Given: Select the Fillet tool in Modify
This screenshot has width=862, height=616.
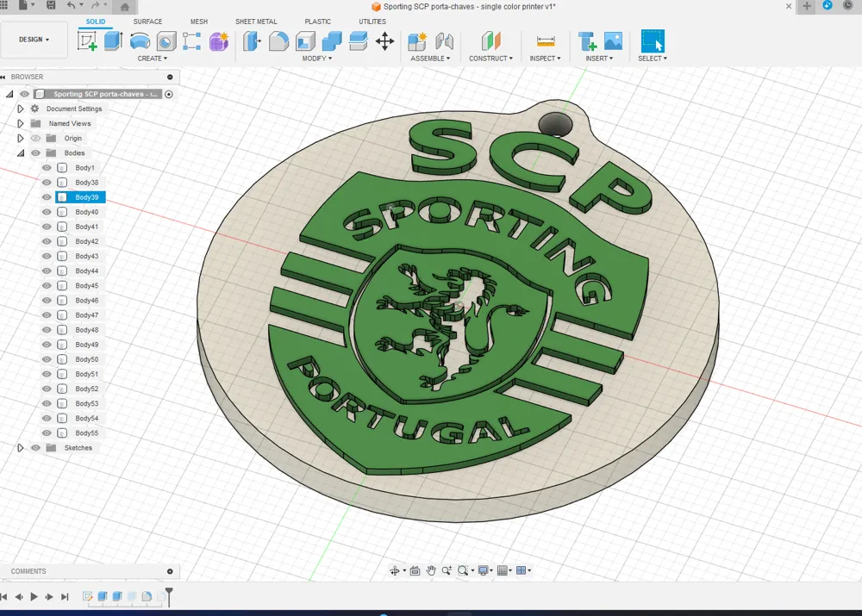Looking at the screenshot, I should tap(278, 40).
